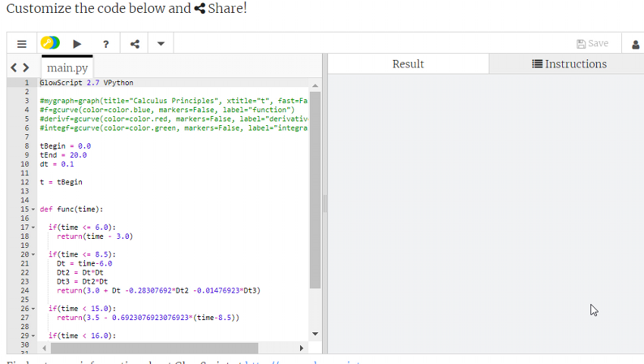The width and height of the screenshot is (644, 364).
Task: Open the user account icon
Action: pos(635,44)
